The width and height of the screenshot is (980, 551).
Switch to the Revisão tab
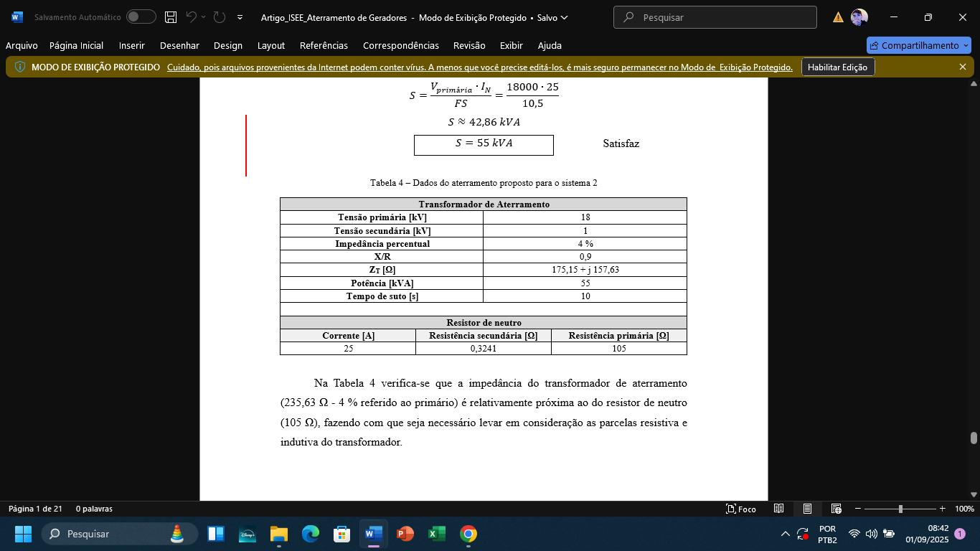point(469,45)
